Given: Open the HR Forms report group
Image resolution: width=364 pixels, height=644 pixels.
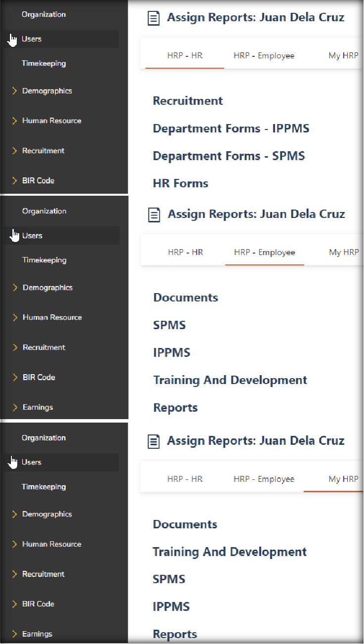Looking at the screenshot, I should [181, 183].
